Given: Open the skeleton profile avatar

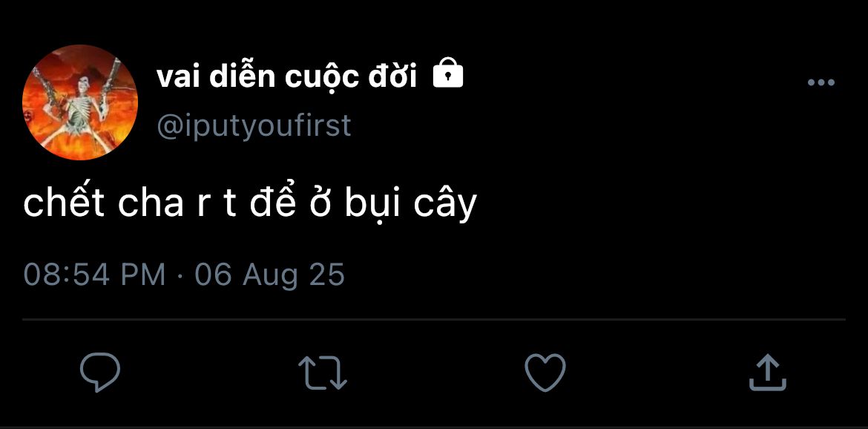Looking at the screenshot, I should pos(79,102).
